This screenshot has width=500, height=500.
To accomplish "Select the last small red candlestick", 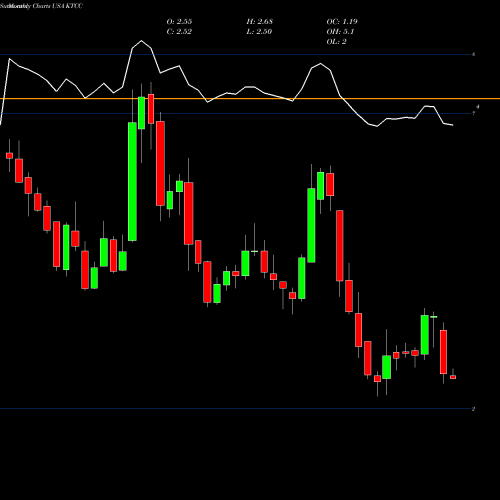I will 453,377.
